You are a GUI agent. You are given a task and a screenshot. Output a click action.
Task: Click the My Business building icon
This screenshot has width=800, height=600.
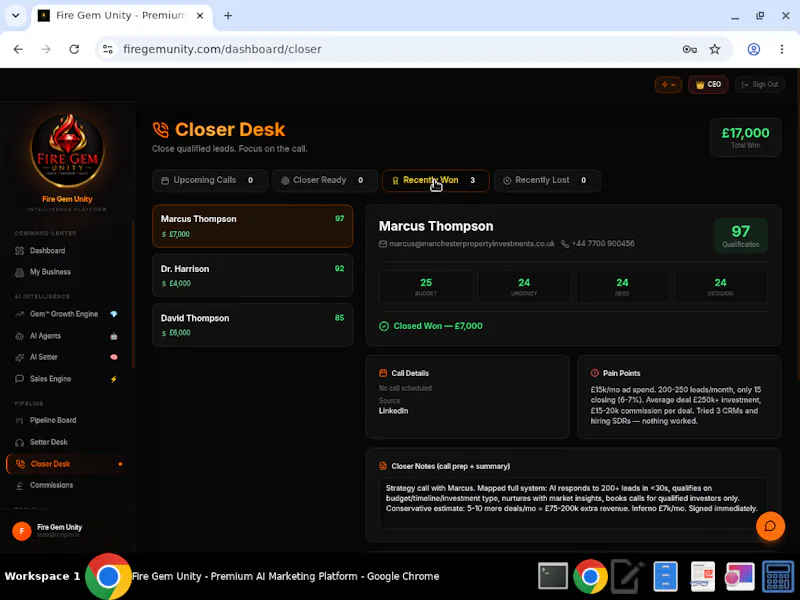coord(19,272)
